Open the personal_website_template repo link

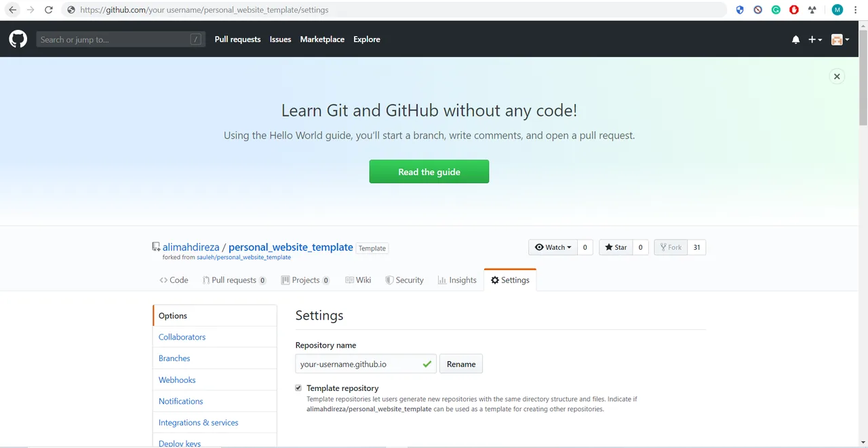[x=290, y=247]
